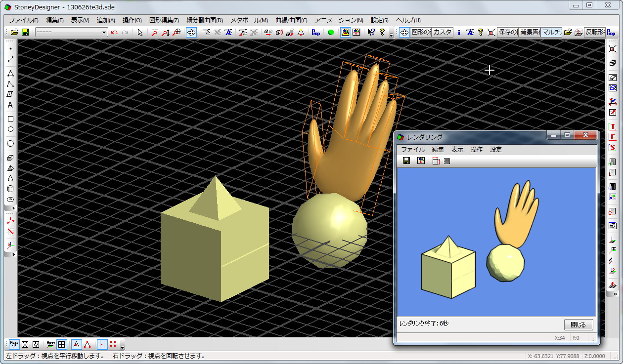This screenshot has height=364, width=623.
Task: Click the save image icon in the rendering window
Action: click(405, 161)
